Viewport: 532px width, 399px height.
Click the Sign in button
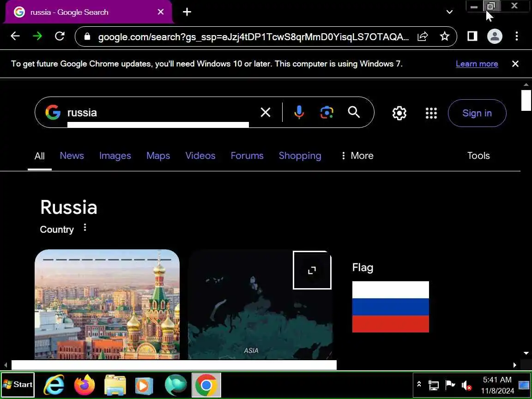coord(477,113)
